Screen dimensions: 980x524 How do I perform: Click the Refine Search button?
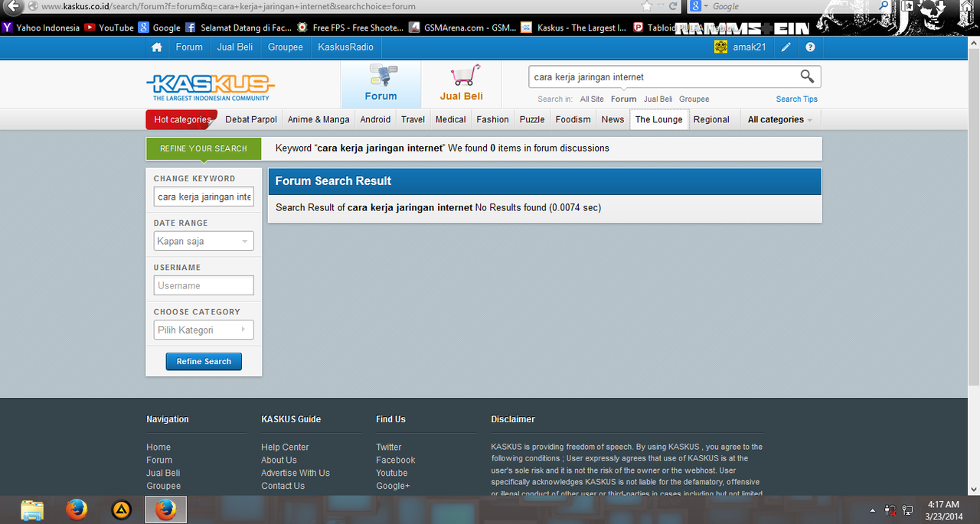(204, 362)
